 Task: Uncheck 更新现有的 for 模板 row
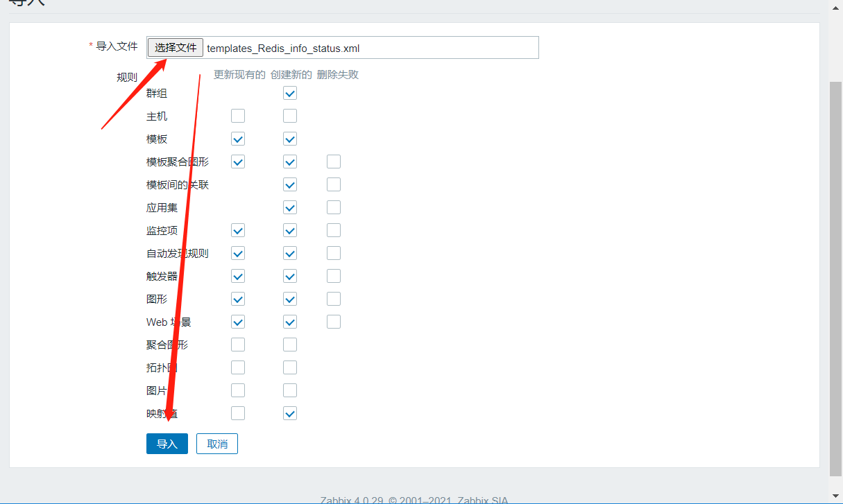(238, 139)
